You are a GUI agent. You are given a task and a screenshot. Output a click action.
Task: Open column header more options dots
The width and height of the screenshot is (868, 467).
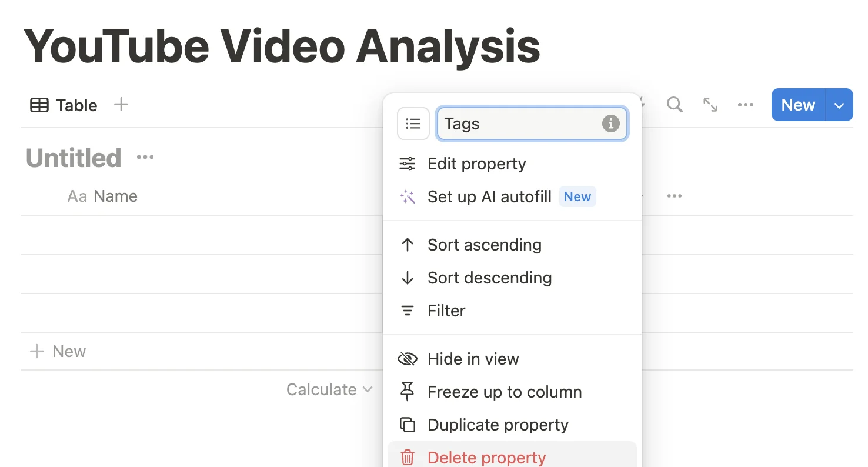675,196
